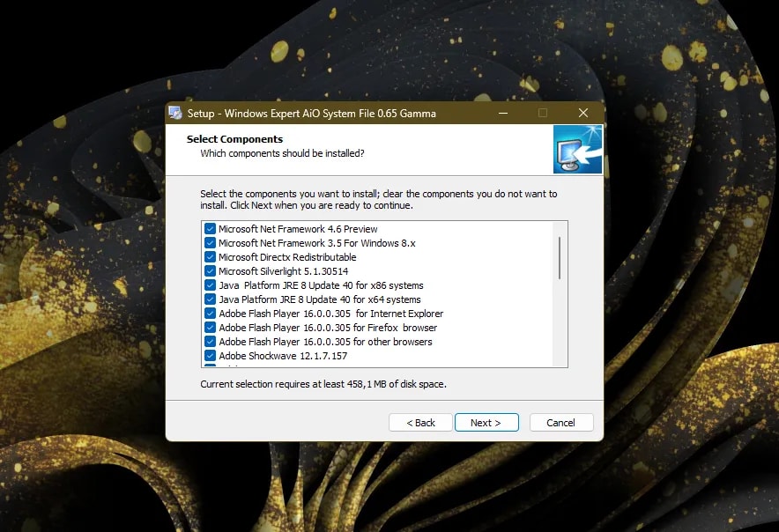Click the components list scrollbar thumb

tap(560, 258)
